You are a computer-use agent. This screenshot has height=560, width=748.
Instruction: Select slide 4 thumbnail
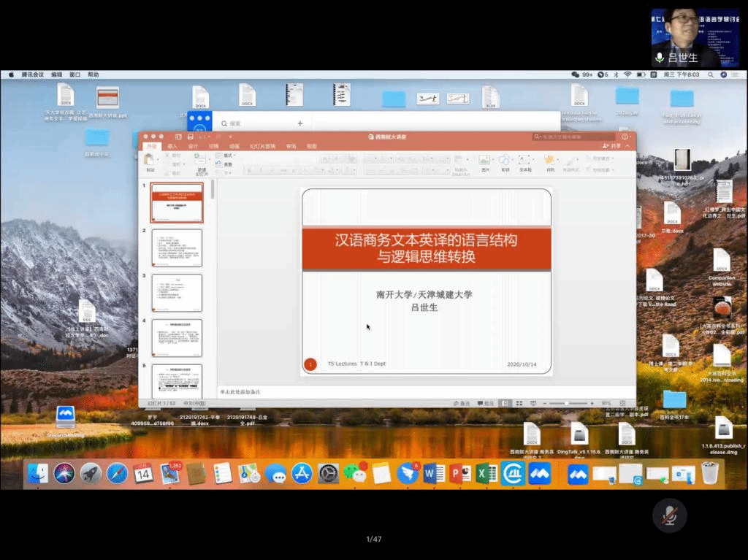[177, 338]
